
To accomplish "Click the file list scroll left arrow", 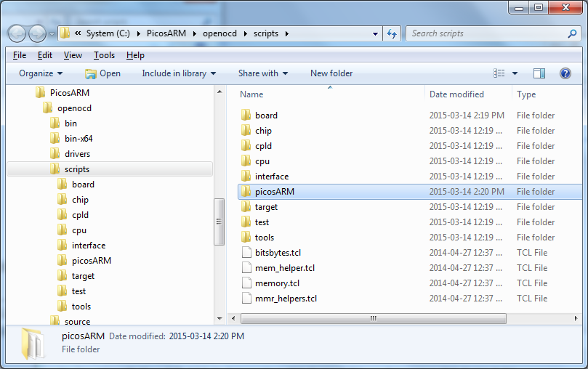I will tap(233, 319).
